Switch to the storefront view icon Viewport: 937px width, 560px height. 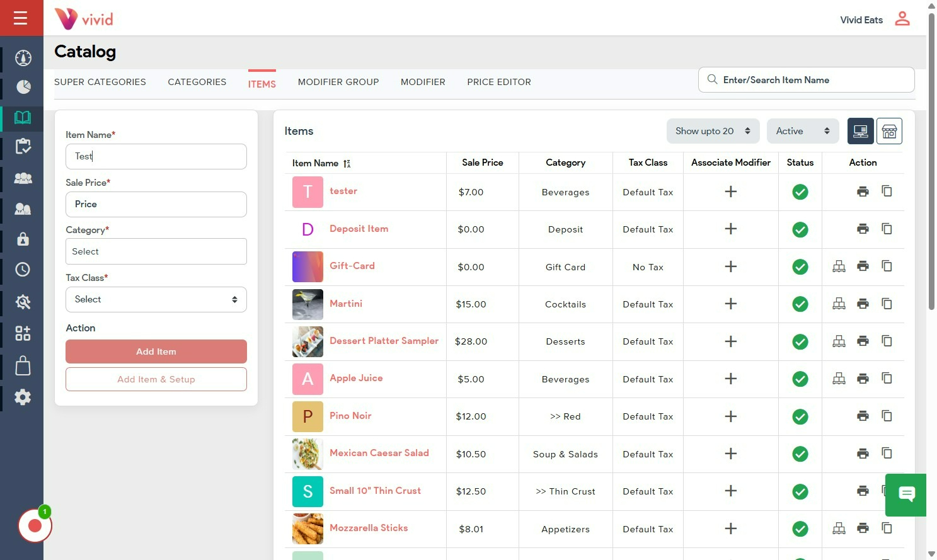click(889, 131)
